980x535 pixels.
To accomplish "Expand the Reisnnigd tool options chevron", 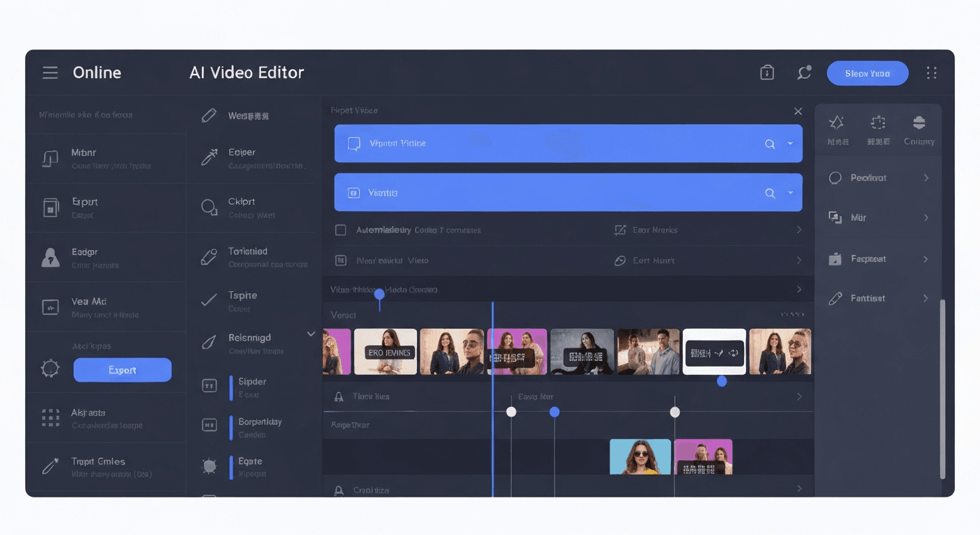I will (x=311, y=334).
